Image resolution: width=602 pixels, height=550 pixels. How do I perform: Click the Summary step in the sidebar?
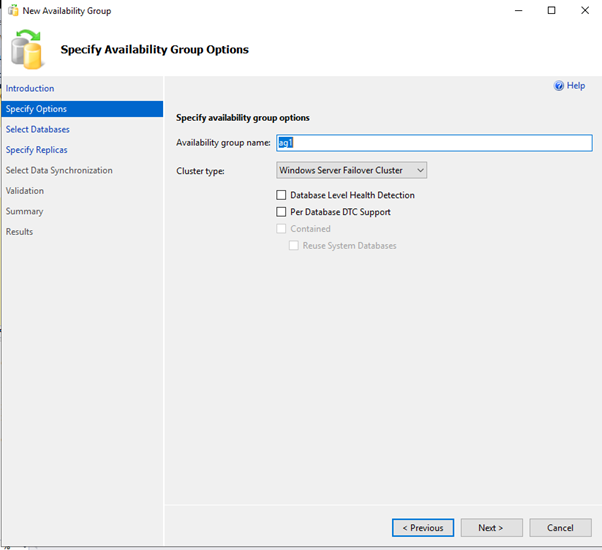[24, 211]
